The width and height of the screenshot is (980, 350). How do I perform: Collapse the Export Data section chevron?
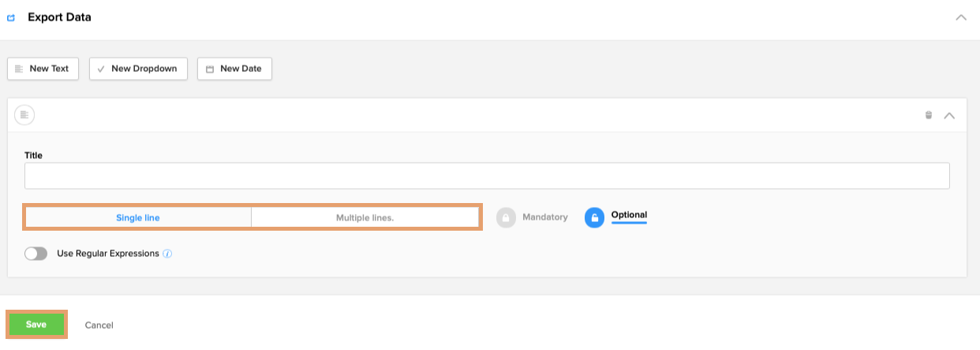click(x=960, y=17)
